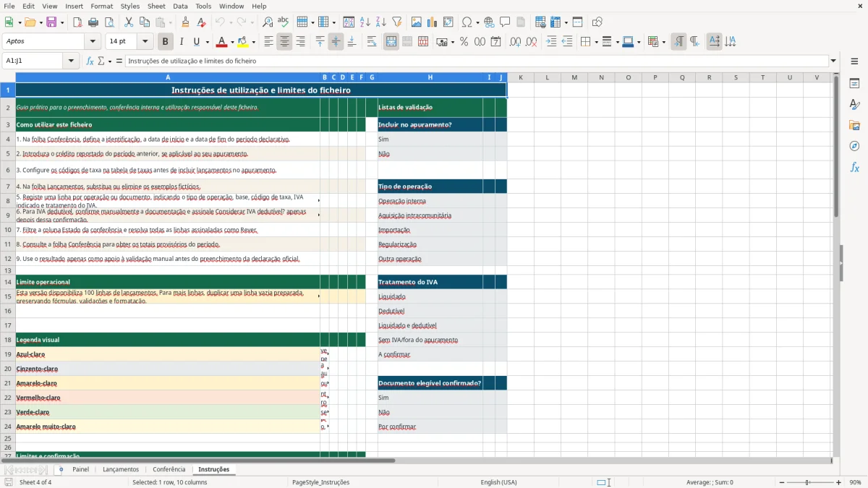Screen dimensions: 868x488
Task: Click the Cut scissors icon
Action: 129,22
